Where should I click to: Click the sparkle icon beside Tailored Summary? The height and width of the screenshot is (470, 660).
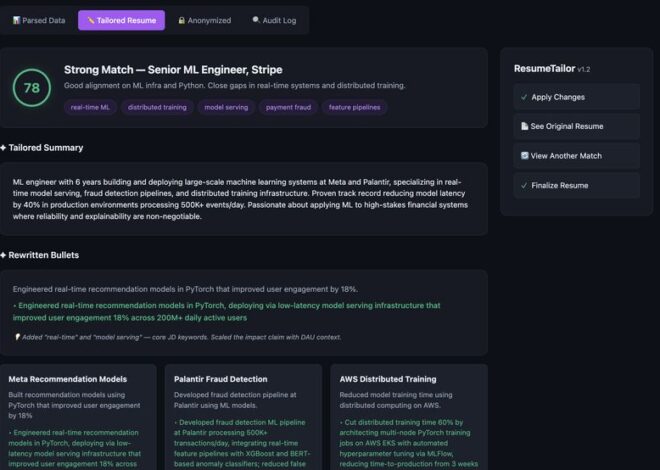3,148
